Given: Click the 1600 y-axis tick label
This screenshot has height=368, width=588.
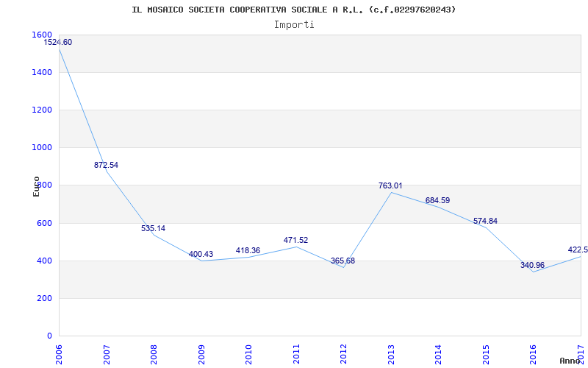Looking at the screenshot, I should 42,35.
